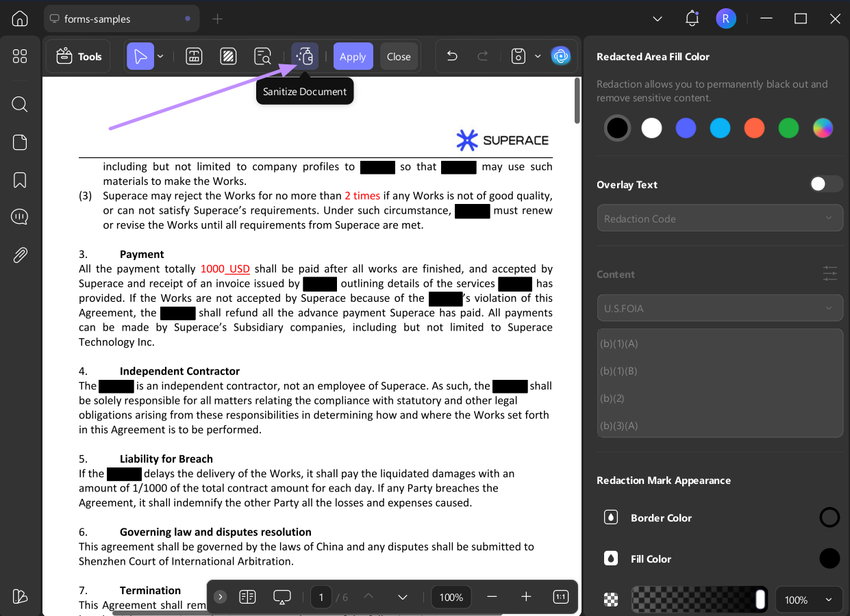Redo the last undone action
This screenshot has width=850, height=616.
click(x=483, y=56)
